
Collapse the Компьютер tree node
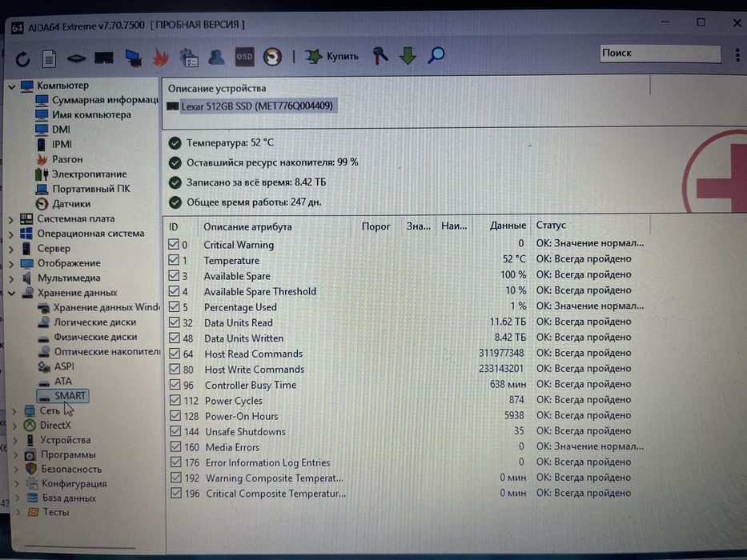coord(12,86)
